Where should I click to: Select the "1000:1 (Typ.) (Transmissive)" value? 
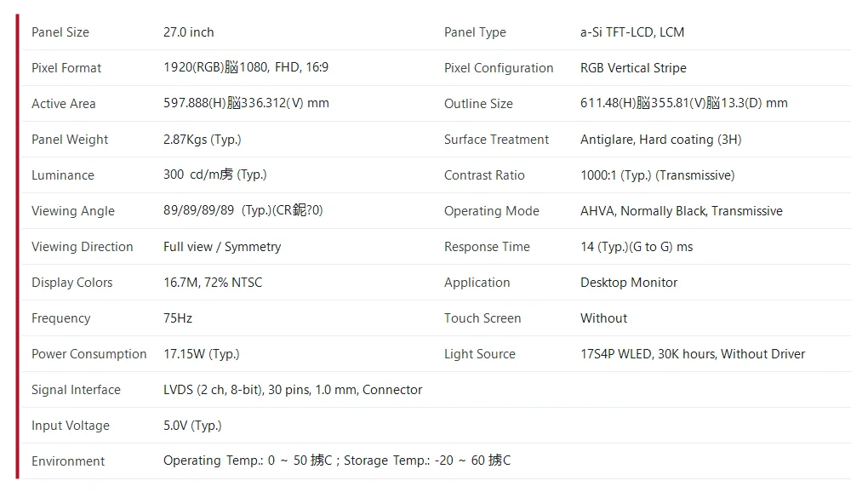pyautogui.click(x=658, y=175)
